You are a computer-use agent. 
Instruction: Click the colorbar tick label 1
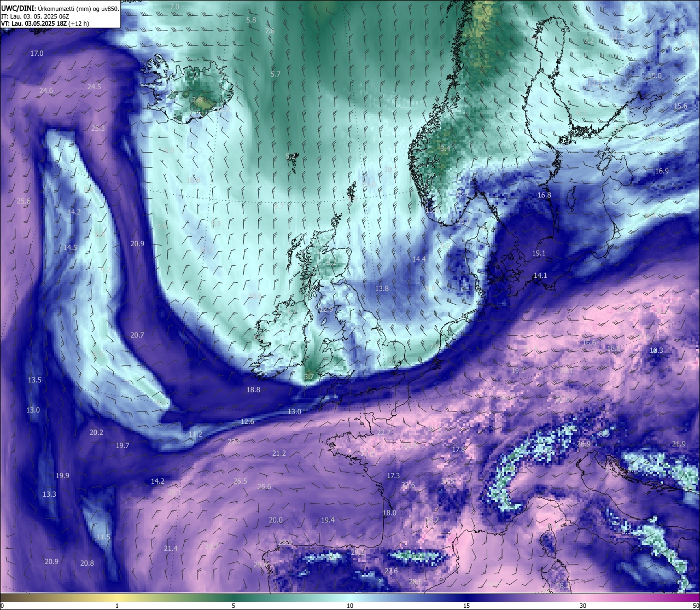117,606
